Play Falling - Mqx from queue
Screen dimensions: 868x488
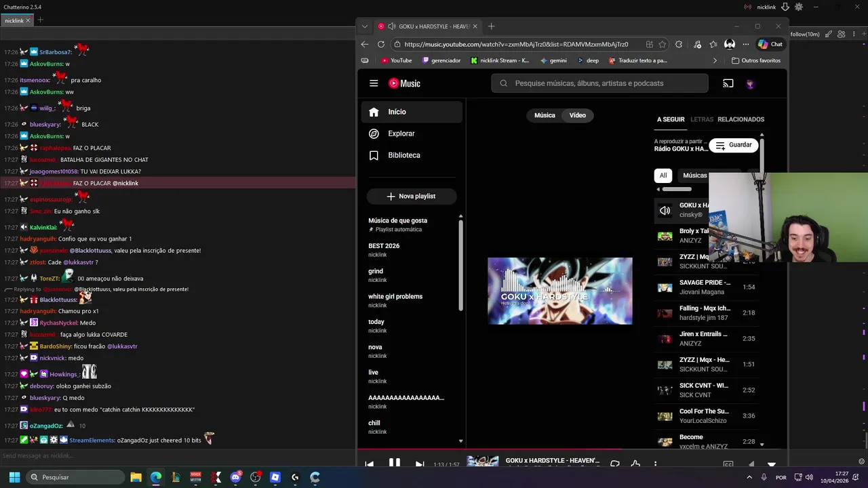706,312
